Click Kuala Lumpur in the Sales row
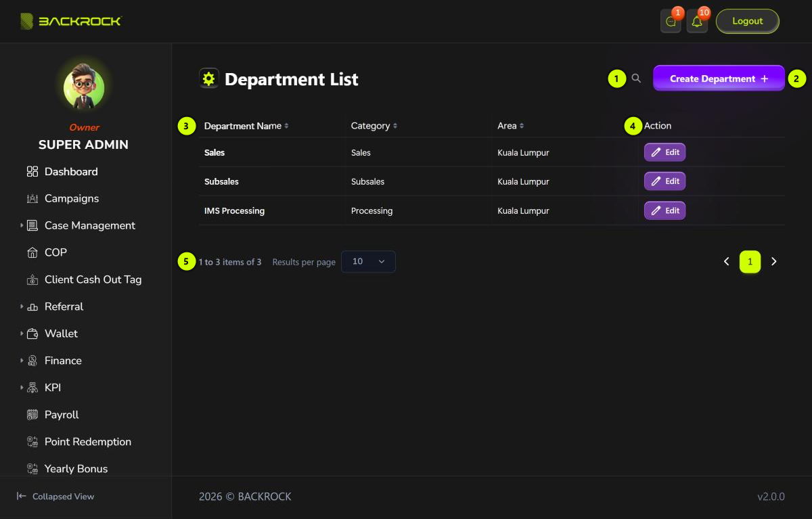This screenshot has height=519, width=812. click(x=523, y=152)
